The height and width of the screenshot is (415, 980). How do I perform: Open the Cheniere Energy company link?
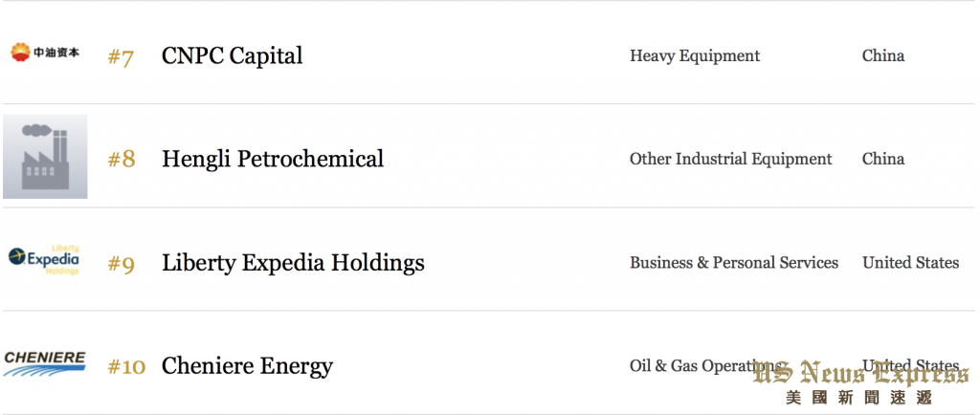(247, 366)
